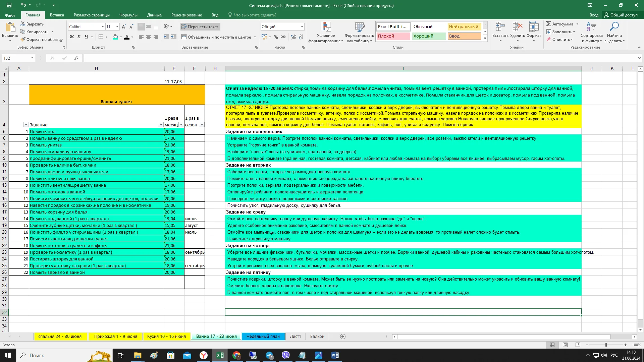Toggle Wrap Text (Перенести текст)
644x362 pixels.
(200, 26)
